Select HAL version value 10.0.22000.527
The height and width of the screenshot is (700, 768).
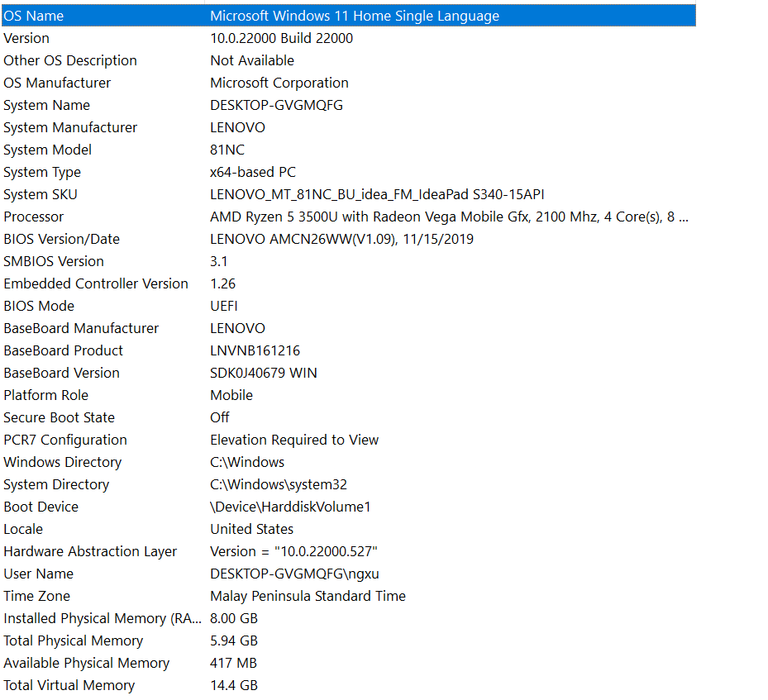tap(293, 552)
